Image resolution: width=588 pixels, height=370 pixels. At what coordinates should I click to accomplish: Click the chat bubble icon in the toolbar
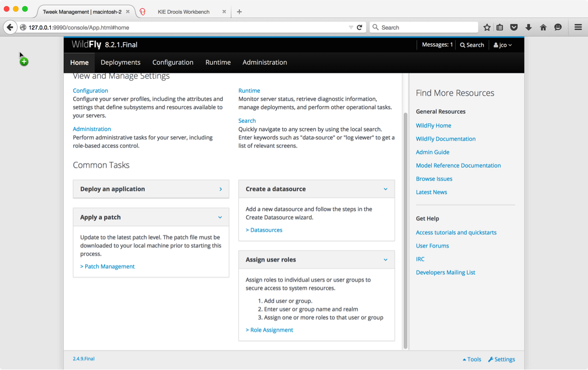pos(558,27)
